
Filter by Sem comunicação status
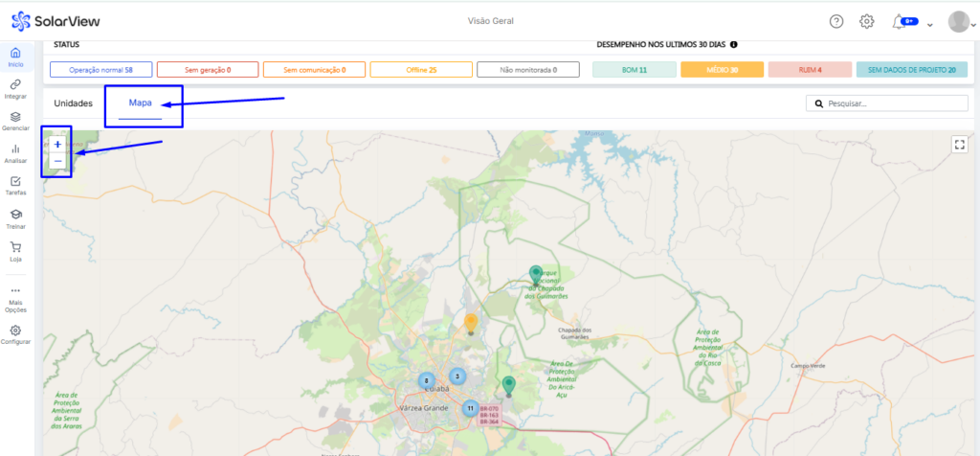tap(314, 70)
